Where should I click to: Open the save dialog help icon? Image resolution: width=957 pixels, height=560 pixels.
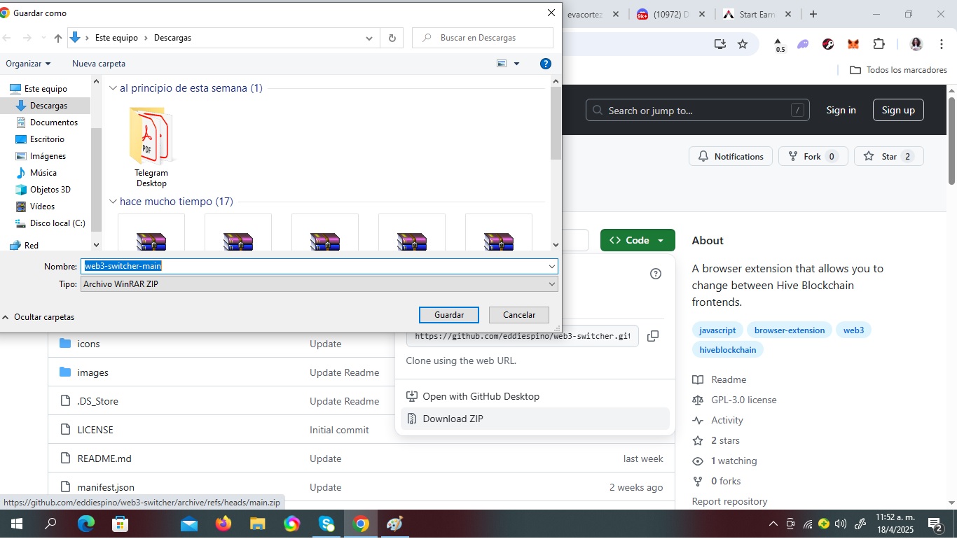coord(546,64)
